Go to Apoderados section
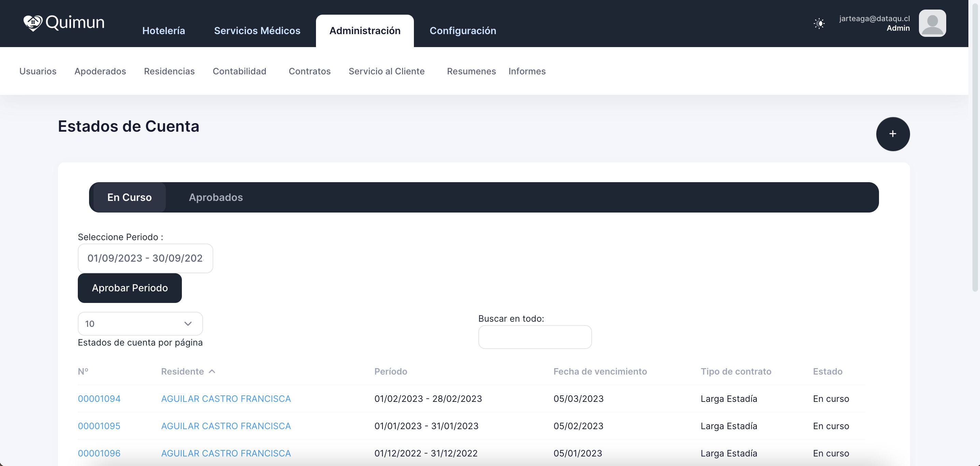Image resolution: width=980 pixels, height=466 pixels. point(100,71)
